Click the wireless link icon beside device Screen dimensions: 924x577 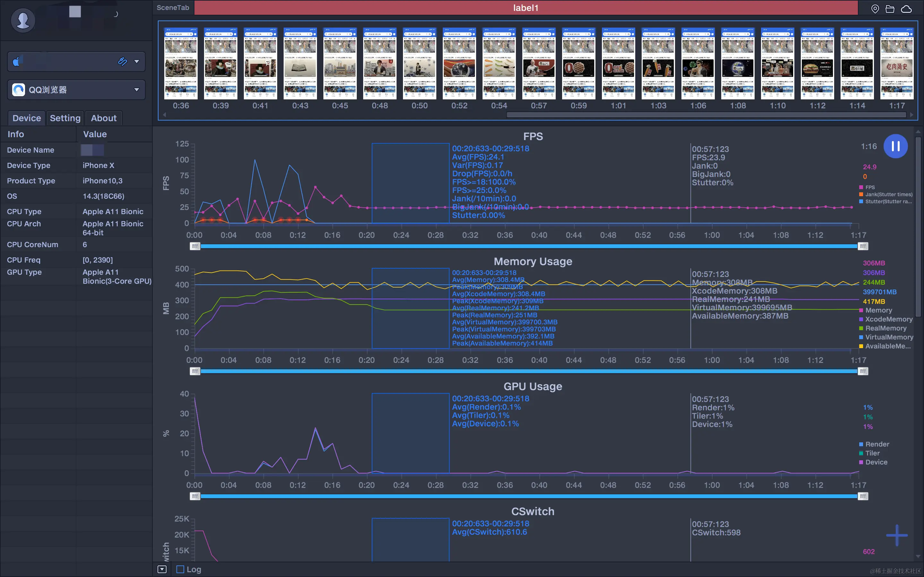tap(122, 62)
